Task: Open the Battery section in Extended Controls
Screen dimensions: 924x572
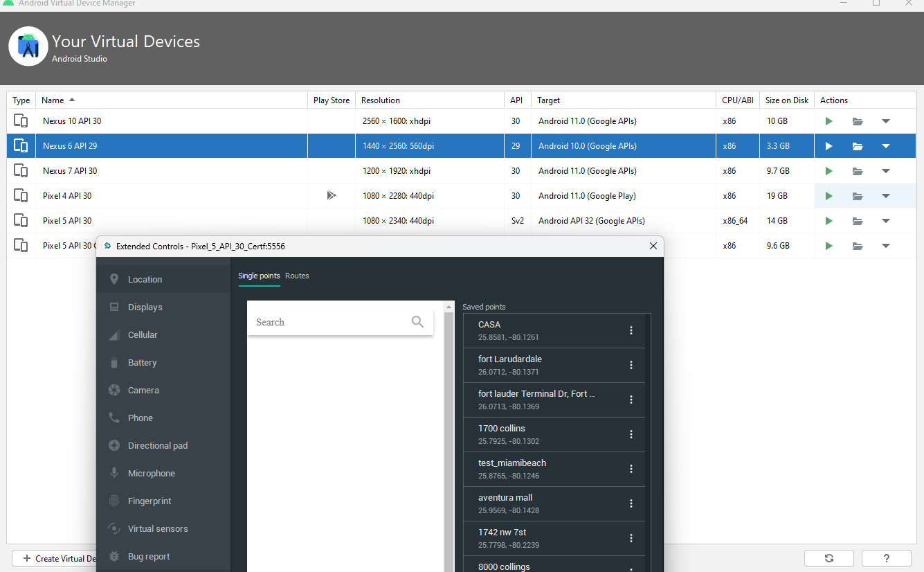Action: (142, 363)
